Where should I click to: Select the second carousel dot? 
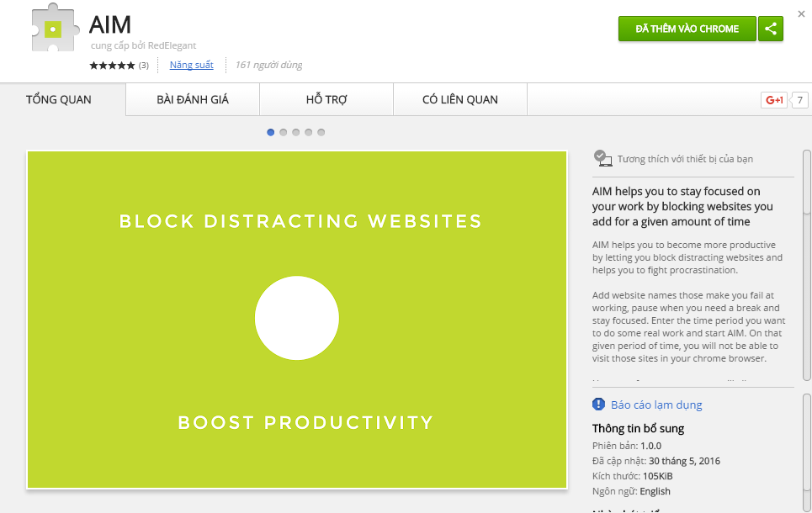click(x=284, y=133)
